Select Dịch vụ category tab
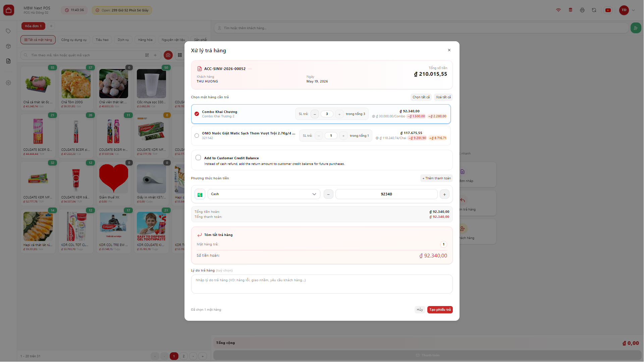 coord(123,40)
